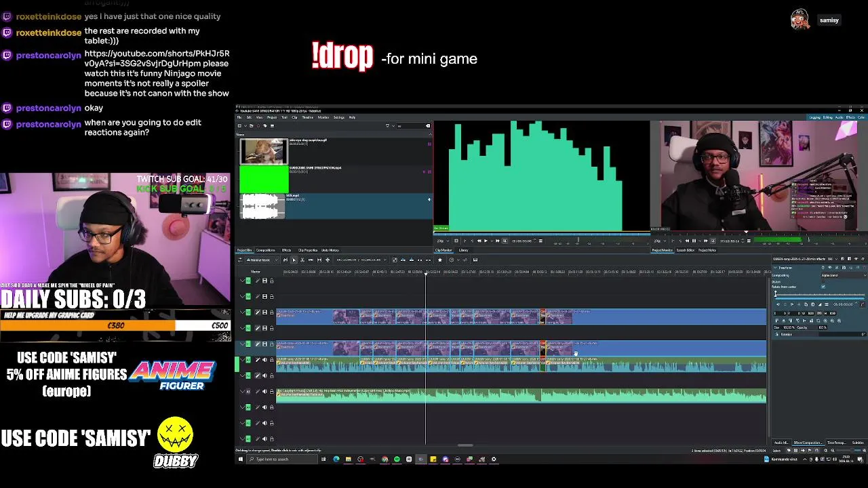Hide the topmost video track
This screenshot has height=488, width=868.
264,281
